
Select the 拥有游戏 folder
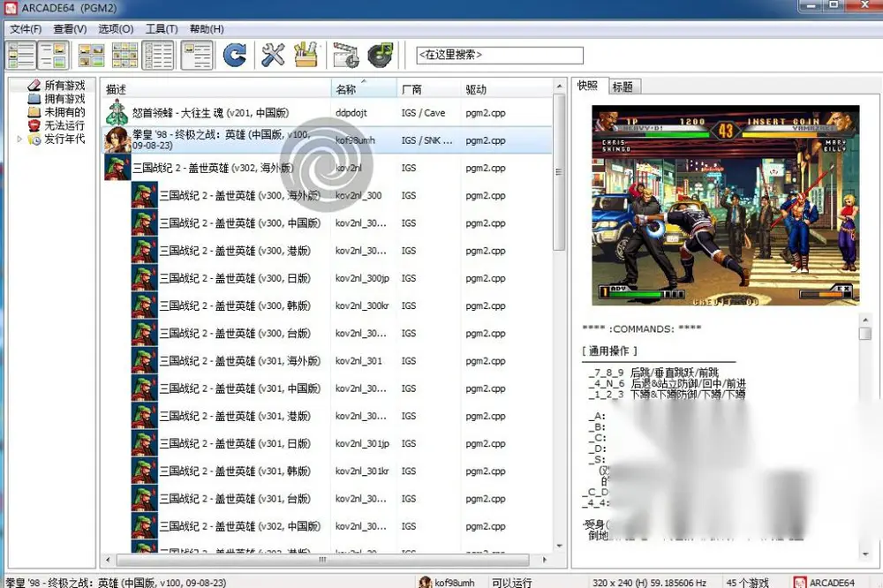(64, 99)
